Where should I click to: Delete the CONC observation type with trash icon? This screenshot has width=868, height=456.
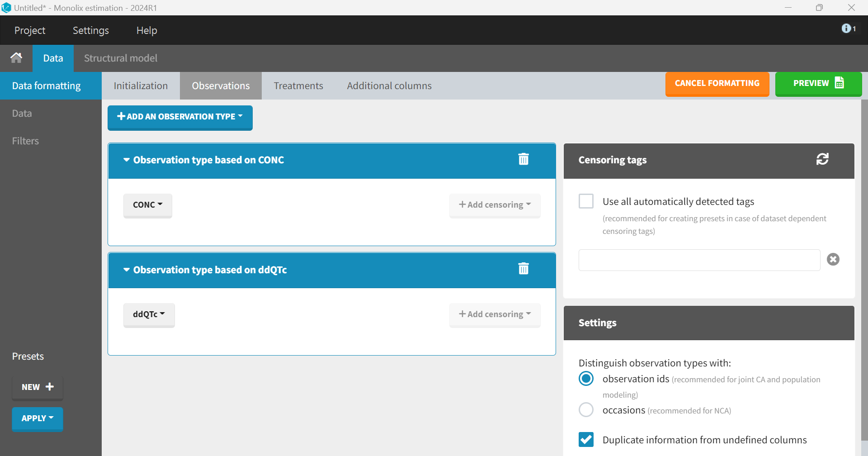point(524,159)
